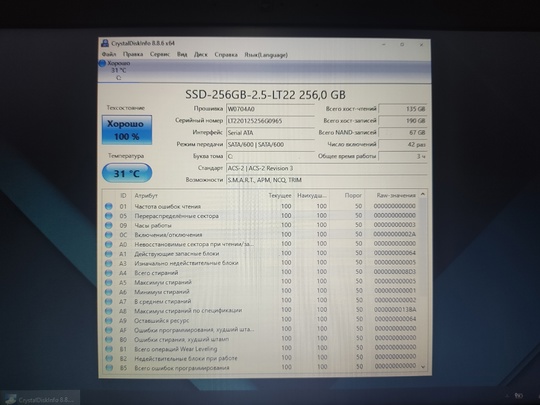Viewport: 540px width, 405px height.
Task: Click status icon of row A9 Оставшийся ресурс
Action: [109, 320]
